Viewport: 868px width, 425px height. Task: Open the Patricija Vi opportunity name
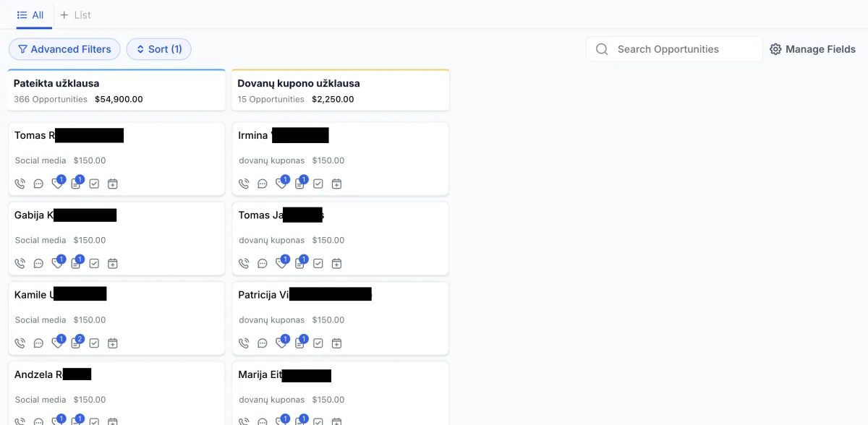[x=305, y=294]
